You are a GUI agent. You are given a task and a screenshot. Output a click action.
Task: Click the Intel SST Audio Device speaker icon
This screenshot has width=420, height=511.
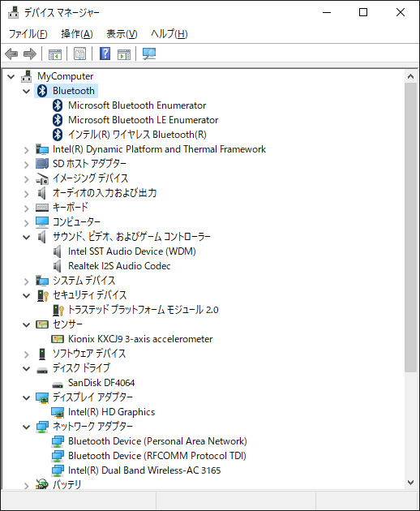[x=58, y=251]
